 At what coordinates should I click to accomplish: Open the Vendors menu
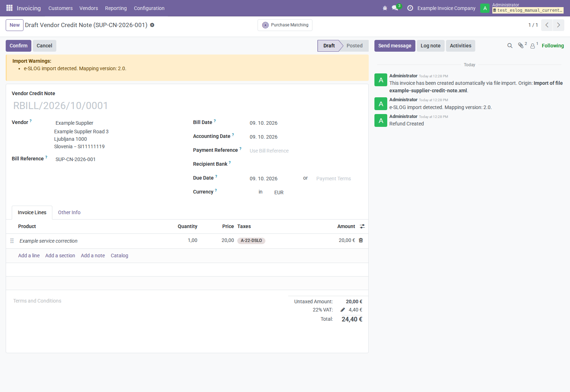point(89,8)
